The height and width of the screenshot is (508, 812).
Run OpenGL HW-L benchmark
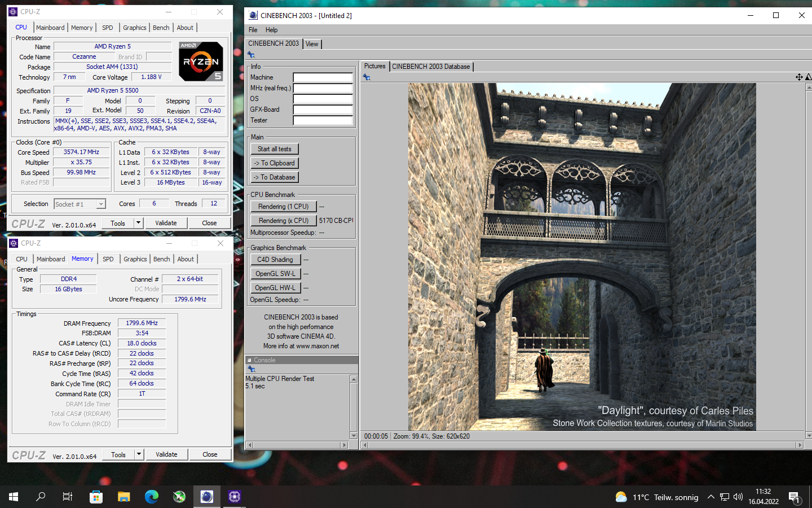275,288
